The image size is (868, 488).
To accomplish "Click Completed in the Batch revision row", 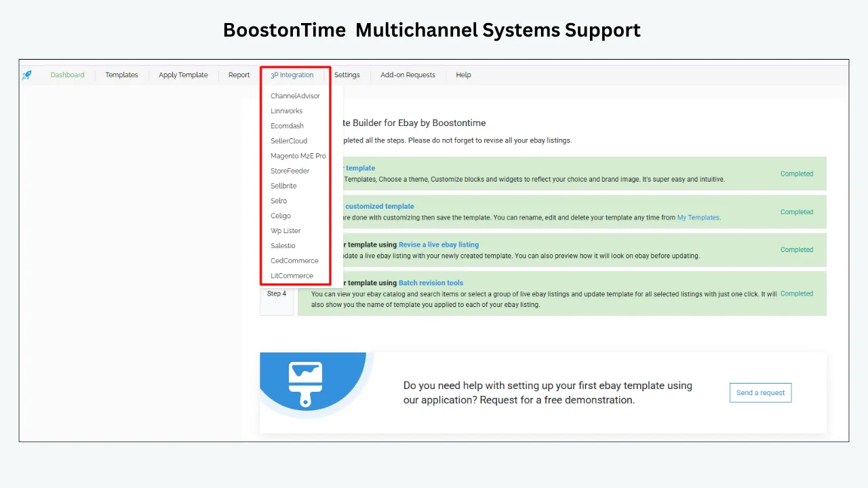I will 796,293.
